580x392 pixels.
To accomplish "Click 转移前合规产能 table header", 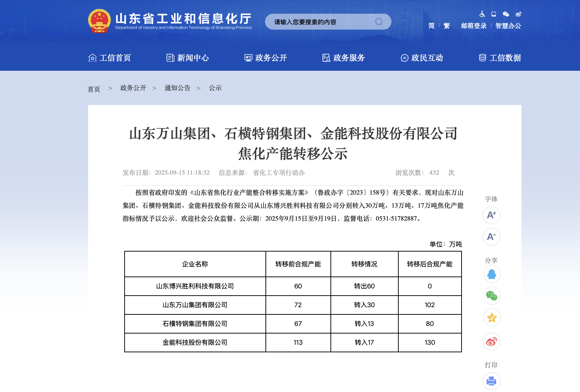I will (298, 264).
